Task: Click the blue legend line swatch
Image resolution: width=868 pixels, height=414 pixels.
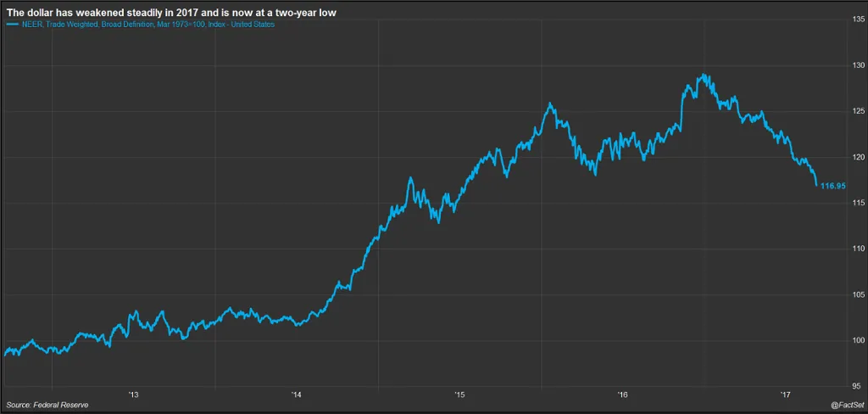Action: coord(12,25)
